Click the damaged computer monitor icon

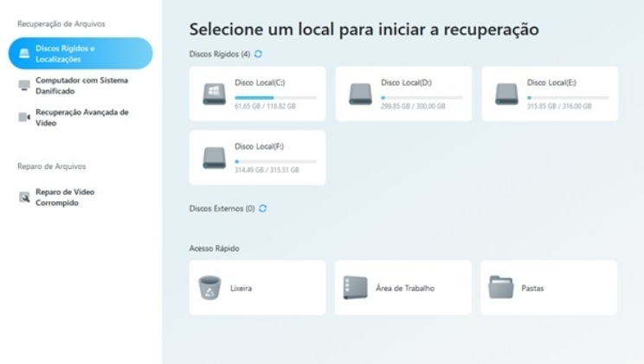pos(24,86)
